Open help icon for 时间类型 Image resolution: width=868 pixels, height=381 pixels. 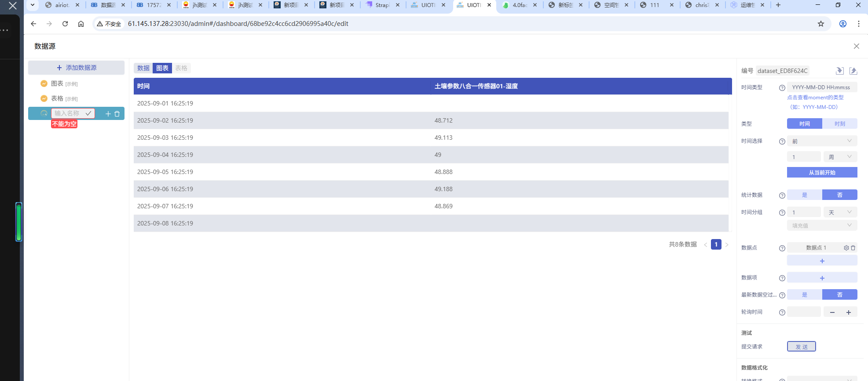[x=782, y=88]
